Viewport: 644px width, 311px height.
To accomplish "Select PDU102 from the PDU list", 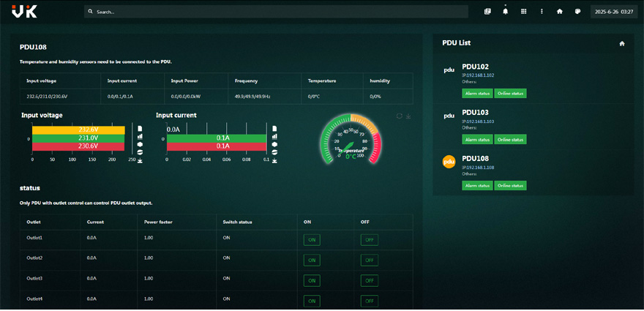I will pos(475,67).
